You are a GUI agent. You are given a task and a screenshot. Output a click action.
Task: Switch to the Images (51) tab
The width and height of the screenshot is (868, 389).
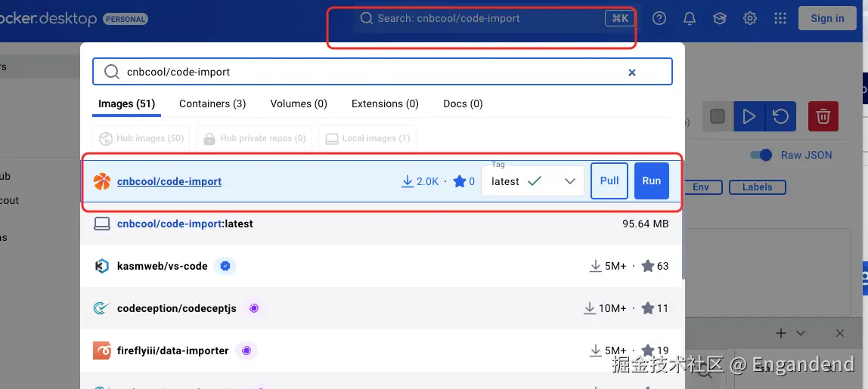[x=126, y=103]
